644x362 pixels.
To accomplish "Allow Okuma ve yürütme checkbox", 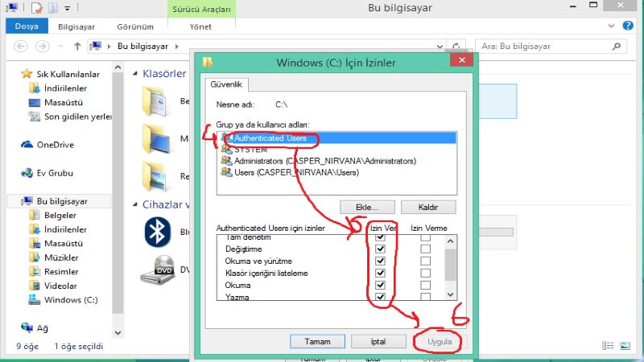I will tap(380, 261).
